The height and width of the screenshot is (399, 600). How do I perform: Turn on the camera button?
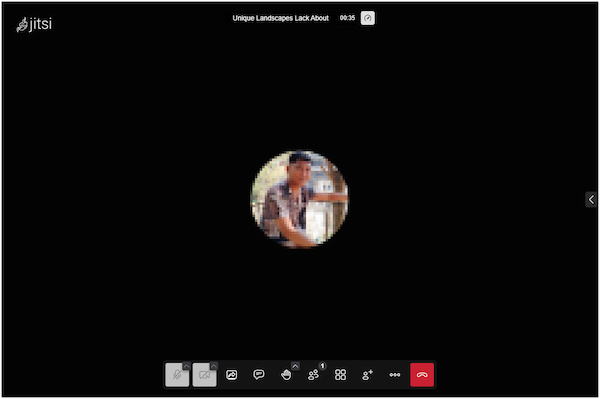pyautogui.click(x=204, y=375)
